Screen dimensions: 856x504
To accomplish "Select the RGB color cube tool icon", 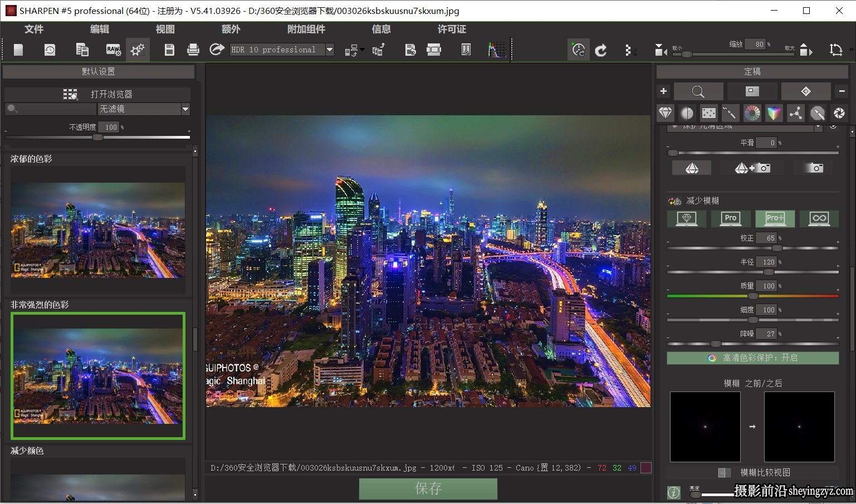I will (774, 113).
